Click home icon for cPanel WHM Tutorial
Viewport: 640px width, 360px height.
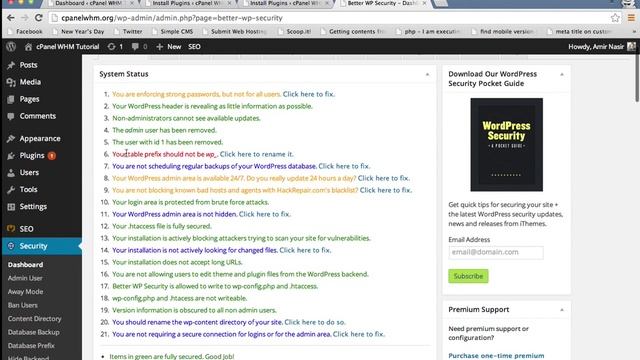pos(28,47)
